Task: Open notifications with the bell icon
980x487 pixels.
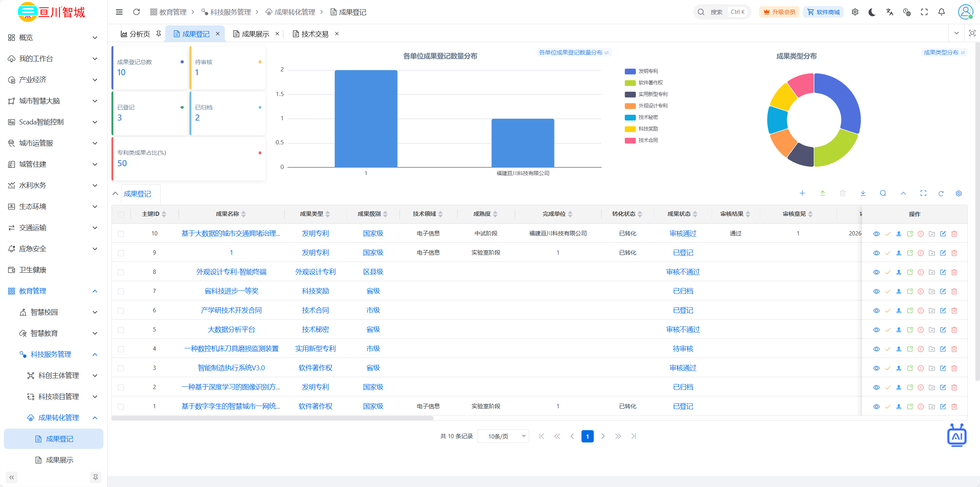Action: pos(941,12)
